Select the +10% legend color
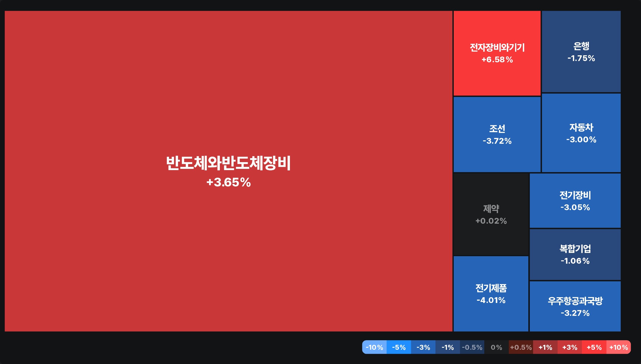Image resolution: width=641 pixels, height=364 pixels. pyautogui.click(x=618, y=347)
